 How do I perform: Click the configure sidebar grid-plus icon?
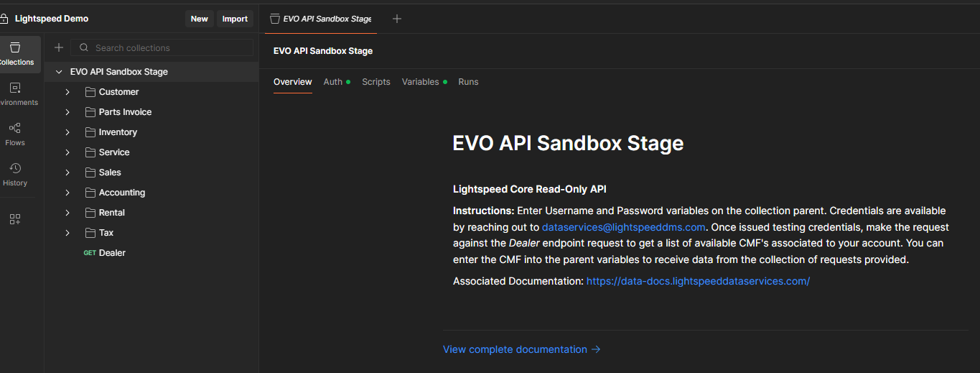pyautogui.click(x=15, y=219)
